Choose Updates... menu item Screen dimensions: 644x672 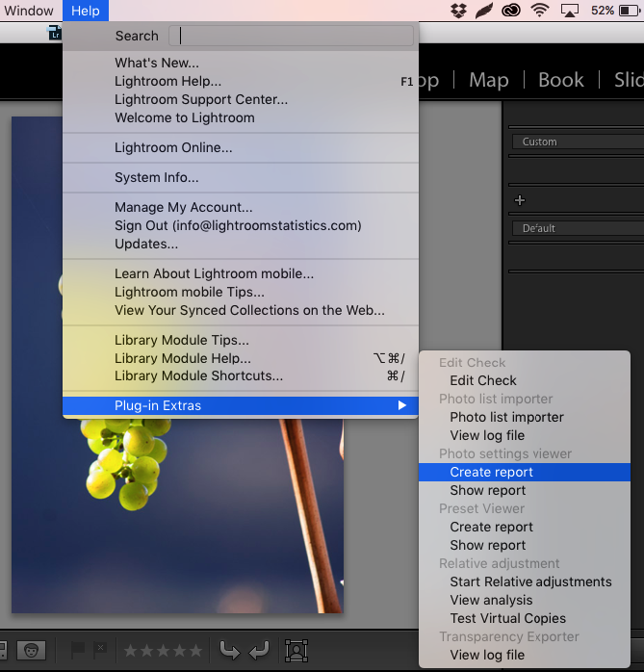[x=241, y=244]
